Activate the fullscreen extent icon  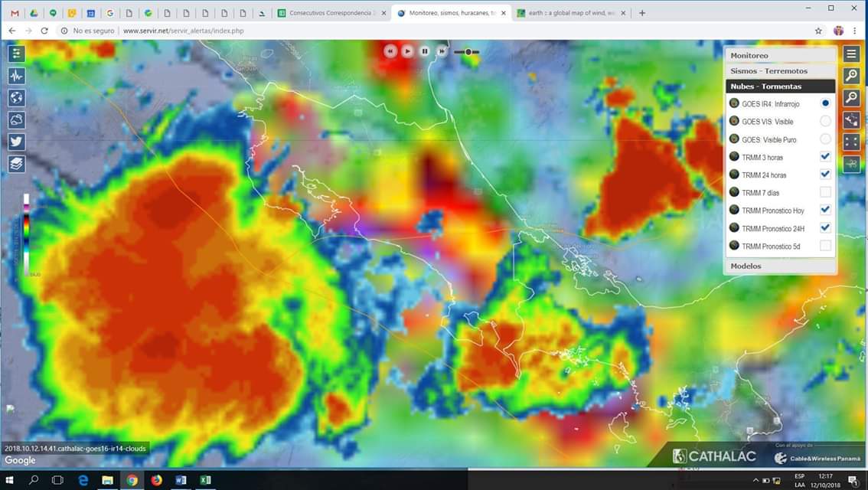click(851, 142)
